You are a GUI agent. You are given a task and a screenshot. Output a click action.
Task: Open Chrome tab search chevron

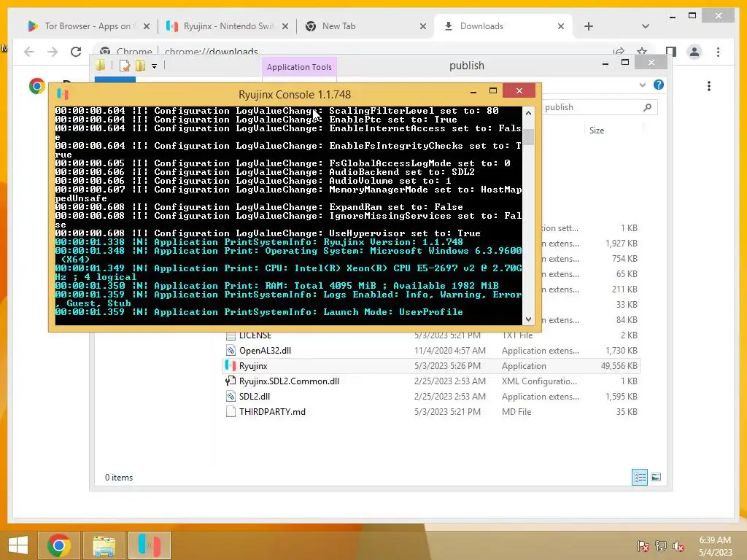click(x=645, y=26)
